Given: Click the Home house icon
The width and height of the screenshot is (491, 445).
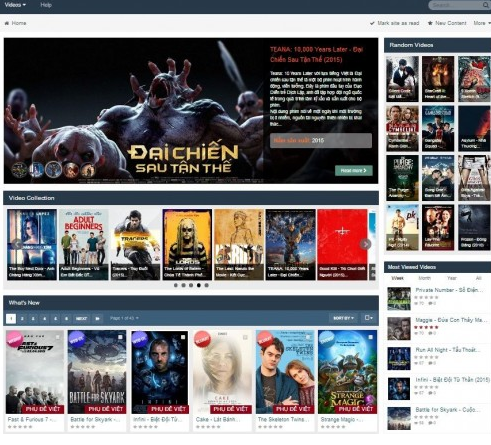Looking at the screenshot, I should (7, 23).
